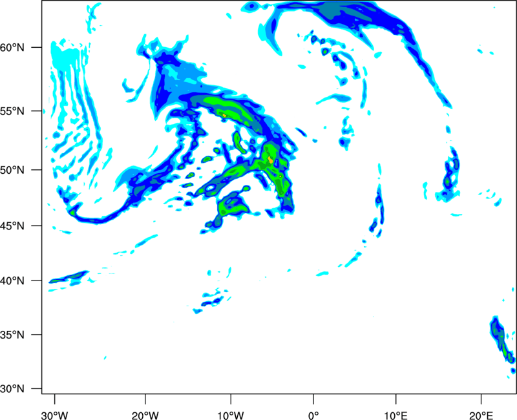Click the 60°N latitude label

click(12, 48)
